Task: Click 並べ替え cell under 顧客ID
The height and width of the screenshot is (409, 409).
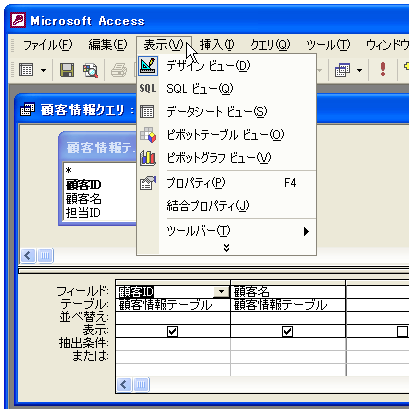Action: 173,318
